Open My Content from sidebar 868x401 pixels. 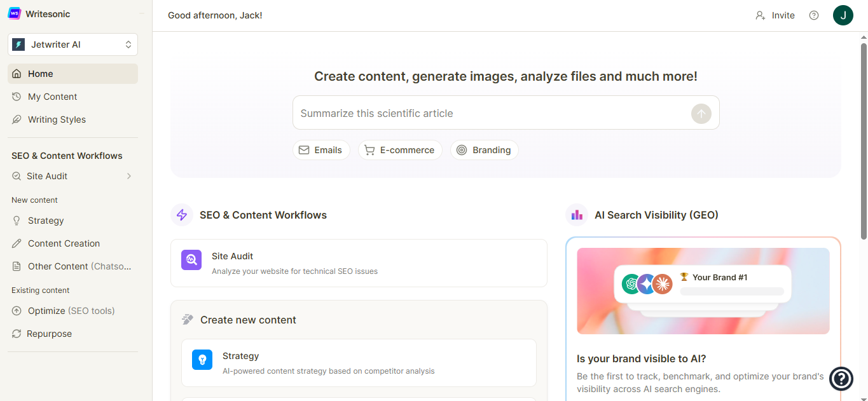tap(52, 97)
